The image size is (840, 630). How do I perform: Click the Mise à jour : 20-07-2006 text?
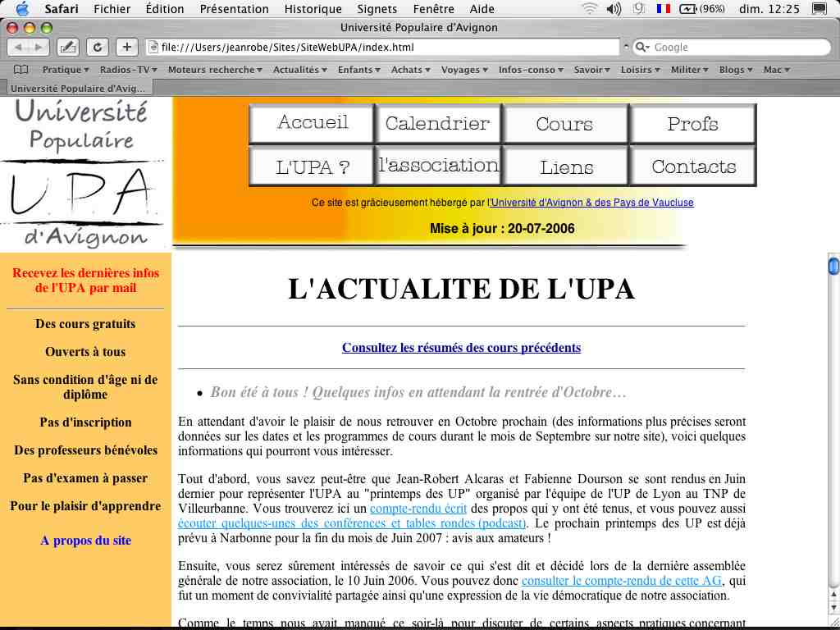coord(502,229)
